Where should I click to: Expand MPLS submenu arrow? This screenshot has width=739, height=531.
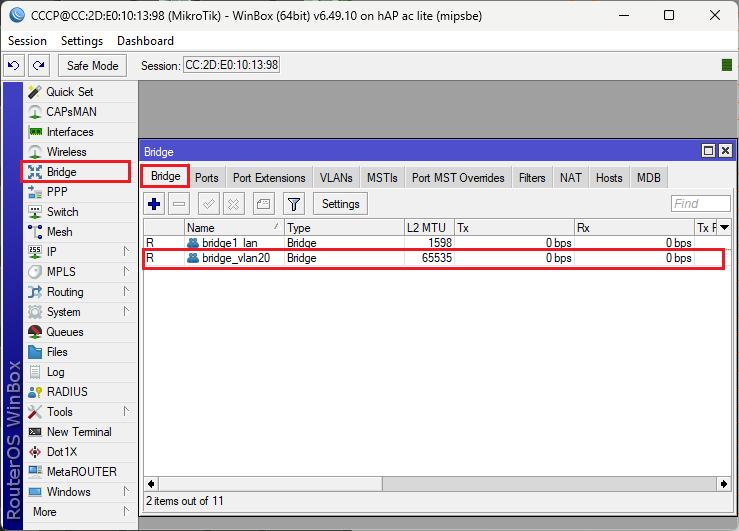click(x=126, y=271)
